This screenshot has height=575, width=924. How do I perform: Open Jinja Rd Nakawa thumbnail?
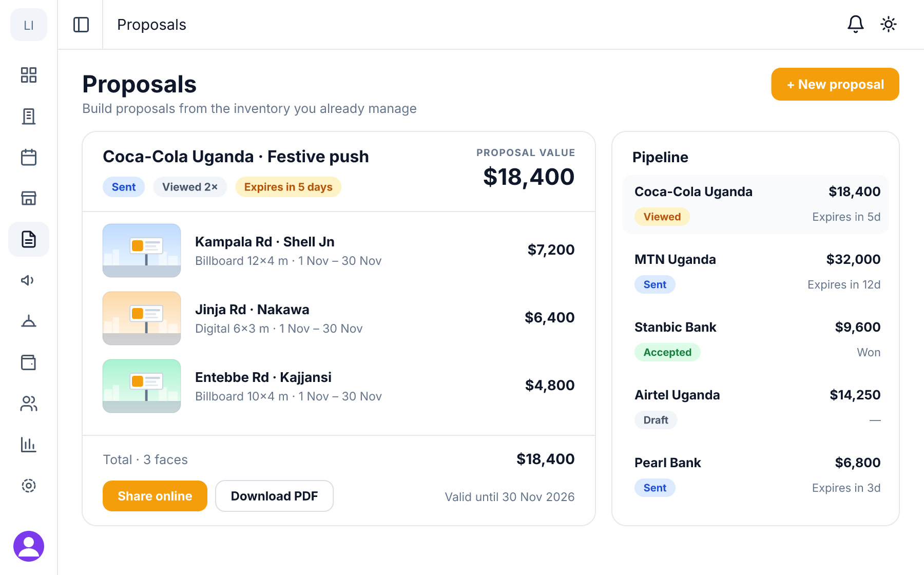[142, 318]
